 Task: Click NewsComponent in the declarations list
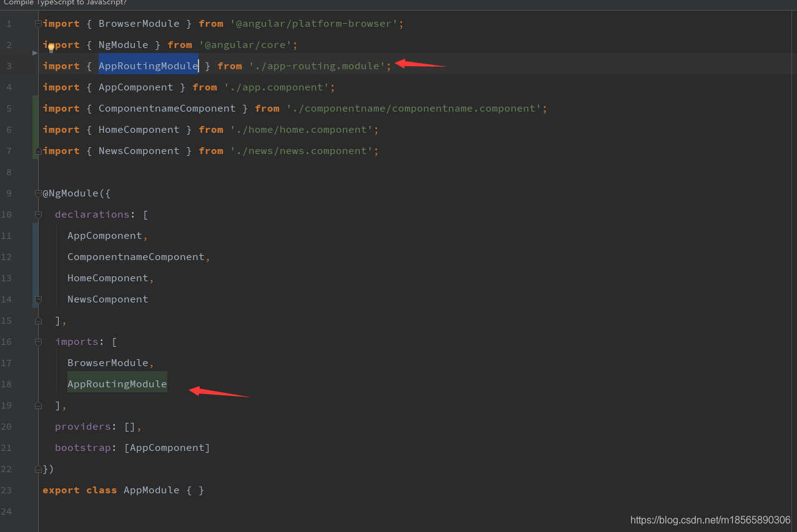(108, 299)
